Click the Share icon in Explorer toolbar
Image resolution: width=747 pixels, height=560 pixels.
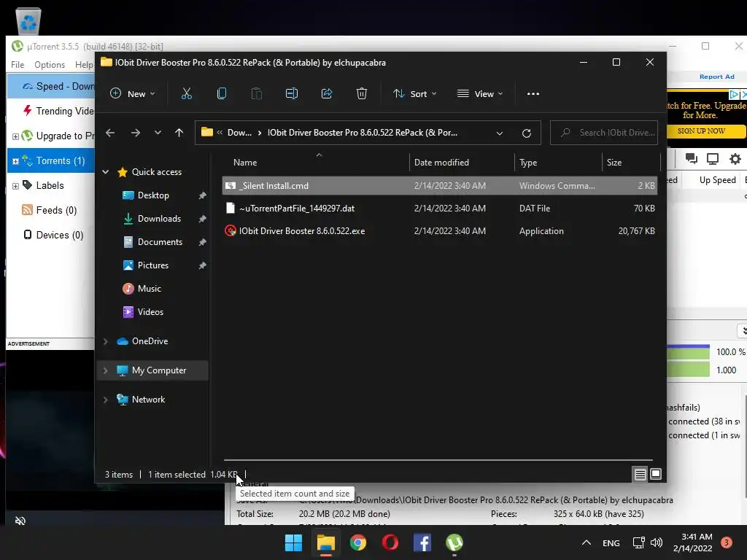click(x=327, y=94)
